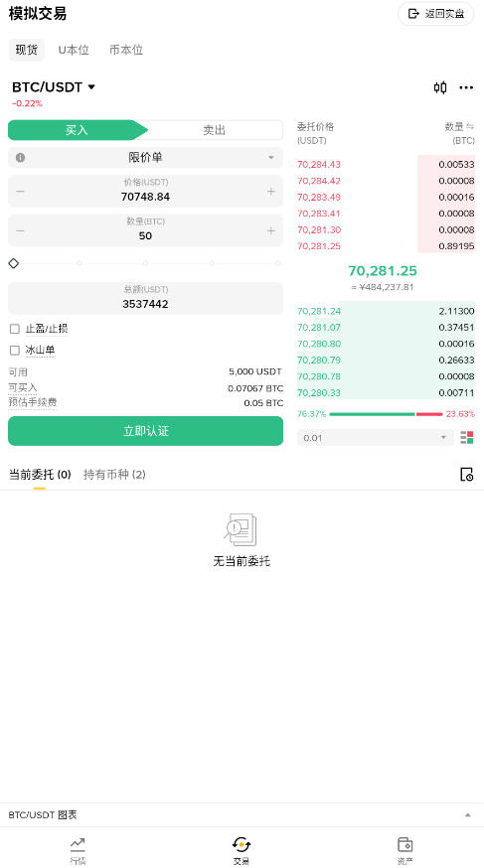This screenshot has width=484, height=868.
Task: Click the info icon beside 限价单
Action: tap(21, 158)
